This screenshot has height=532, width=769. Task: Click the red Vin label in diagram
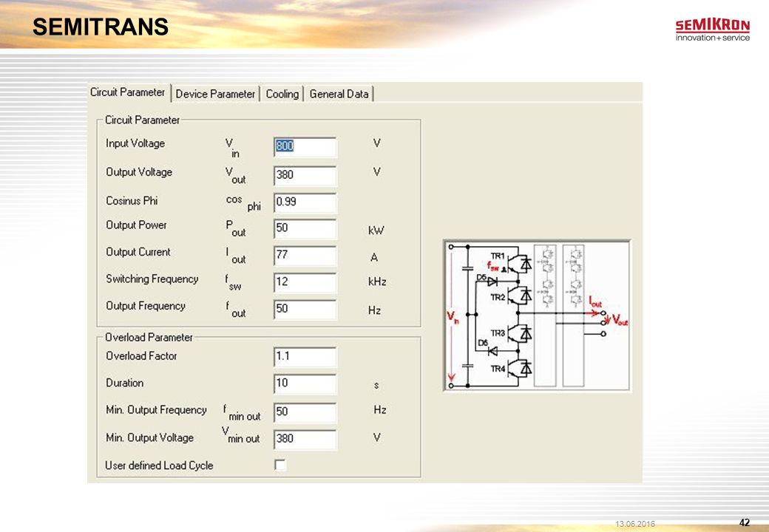pos(453,318)
